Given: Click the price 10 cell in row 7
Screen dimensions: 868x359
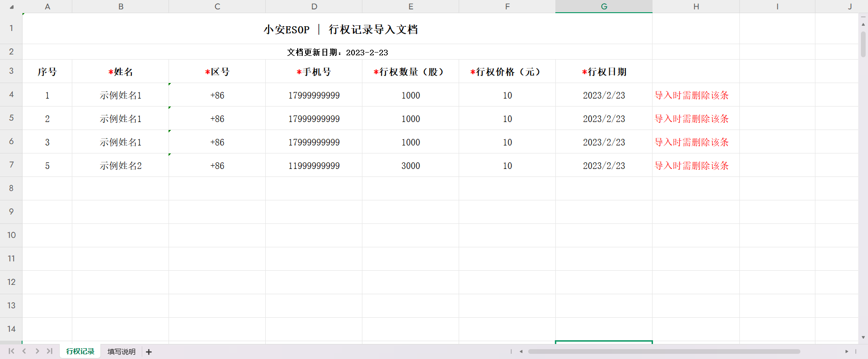Looking at the screenshot, I should (507, 165).
